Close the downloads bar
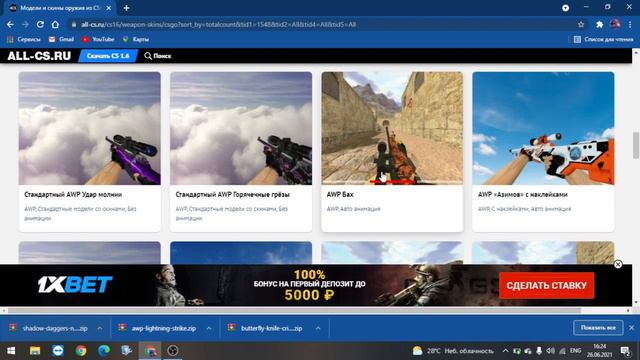The image size is (640, 360). [631, 328]
